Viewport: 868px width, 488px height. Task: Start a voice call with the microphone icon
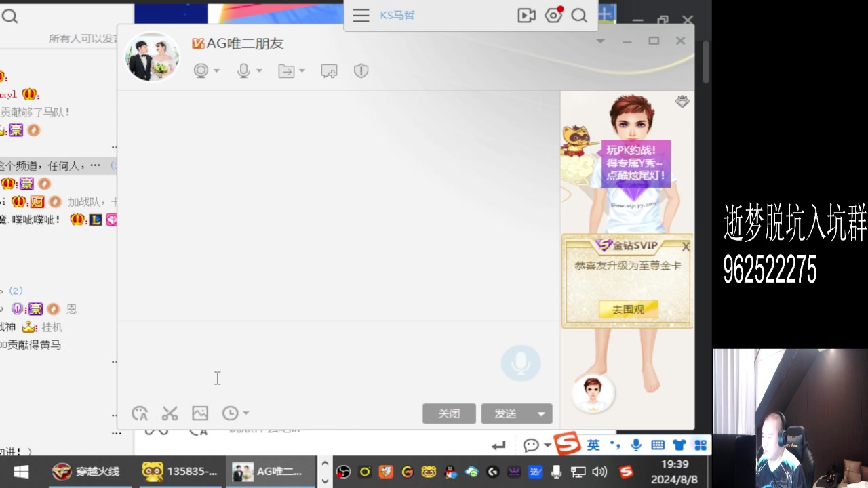tap(243, 70)
